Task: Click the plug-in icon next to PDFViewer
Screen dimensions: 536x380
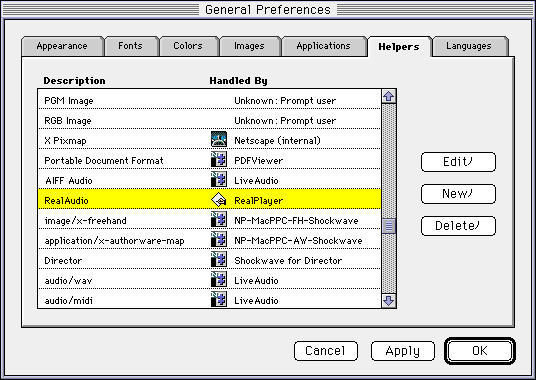Action: [x=219, y=159]
